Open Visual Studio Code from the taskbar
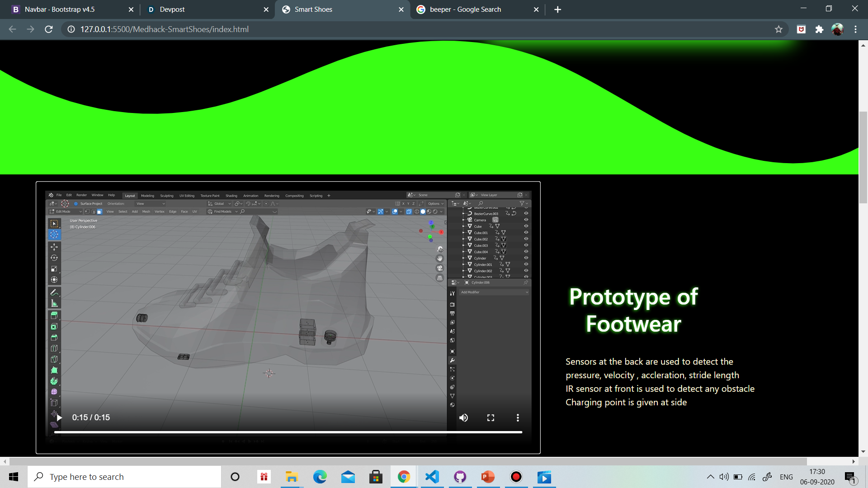The image size is (868, 488). click(x=432, y=477)
